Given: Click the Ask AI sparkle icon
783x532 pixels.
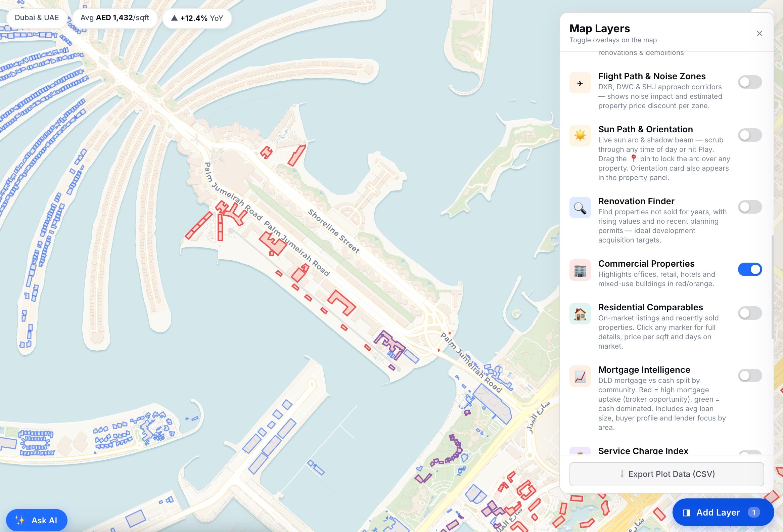Looking at the screenshot, I should (20, 520).
